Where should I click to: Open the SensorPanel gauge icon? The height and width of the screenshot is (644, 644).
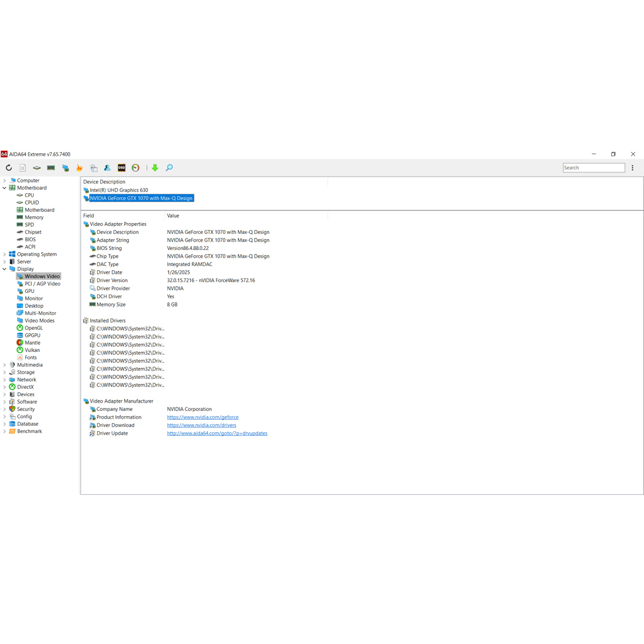pyautogui.click(x=135, y=168)
